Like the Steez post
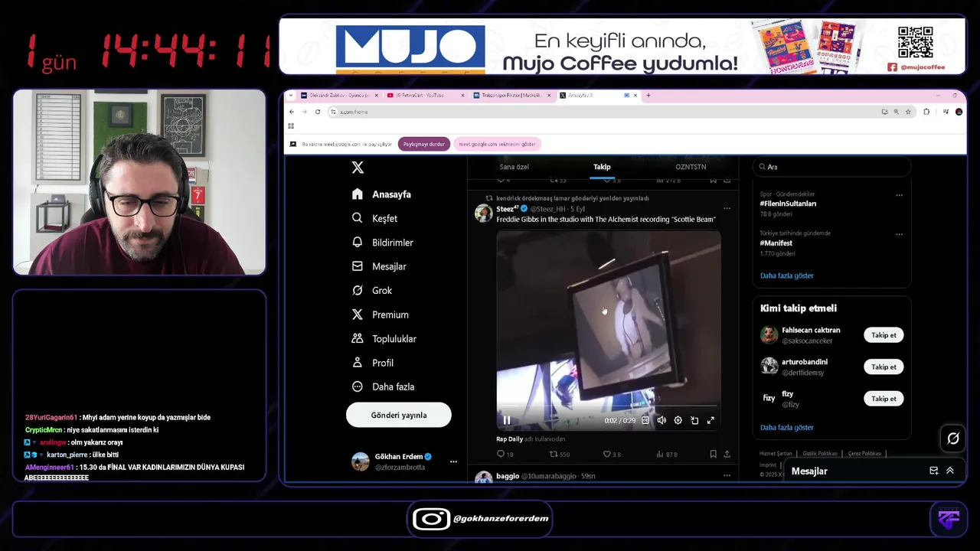 pos(612,454)
